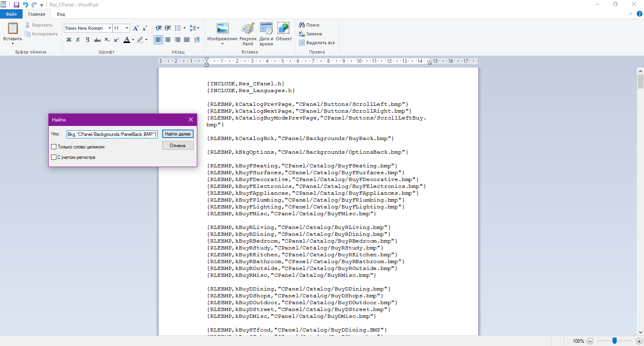Start a bulleted list
The image size is (644, 346).
tap(178, 28)
